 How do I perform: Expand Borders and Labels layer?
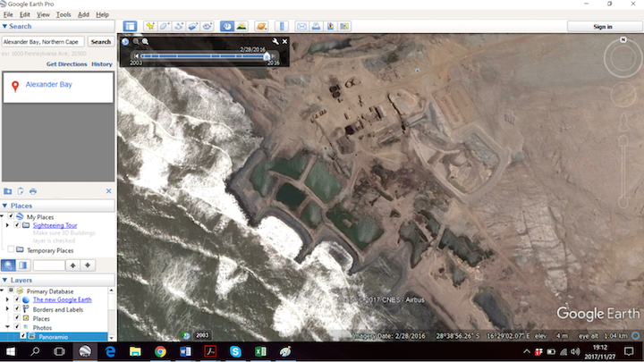7,308
